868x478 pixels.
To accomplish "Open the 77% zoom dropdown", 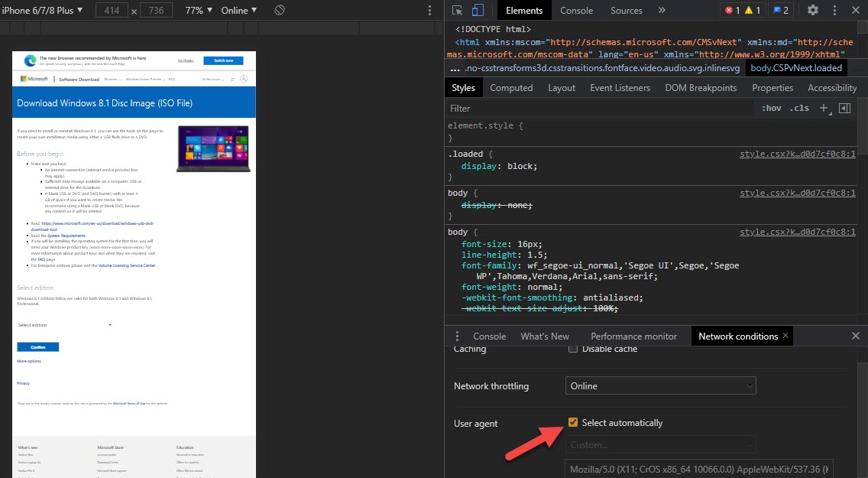I will 199,11.
